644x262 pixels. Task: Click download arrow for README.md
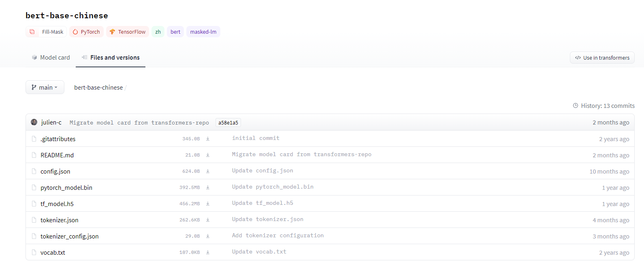click(208, 155)
